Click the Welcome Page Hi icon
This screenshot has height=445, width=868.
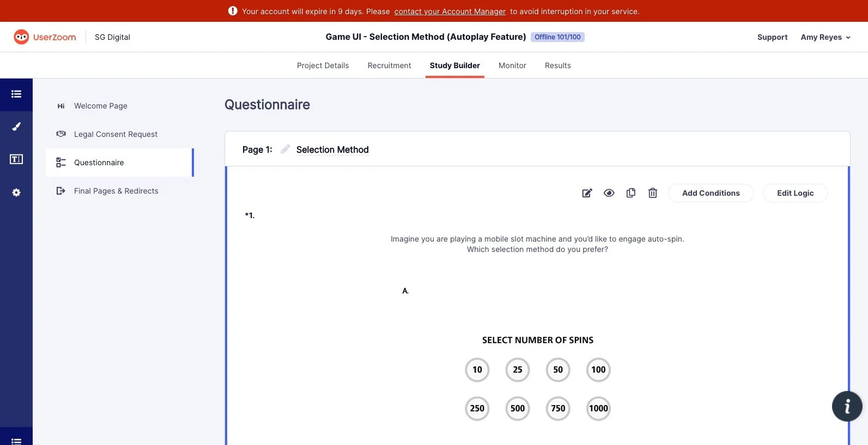(61, 106)
